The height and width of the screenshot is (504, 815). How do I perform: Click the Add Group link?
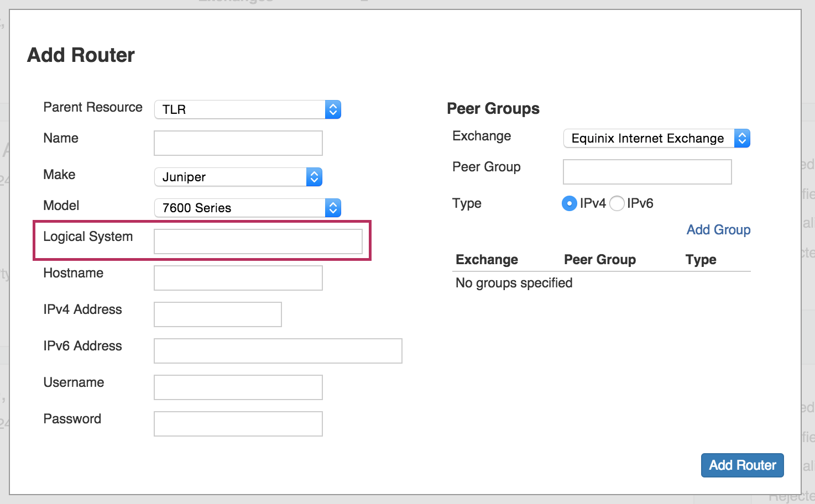click(x=718, y=230)
